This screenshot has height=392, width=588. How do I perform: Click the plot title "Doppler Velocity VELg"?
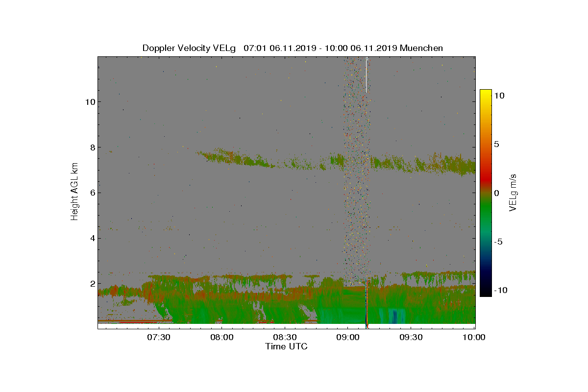tap(189, 48)
